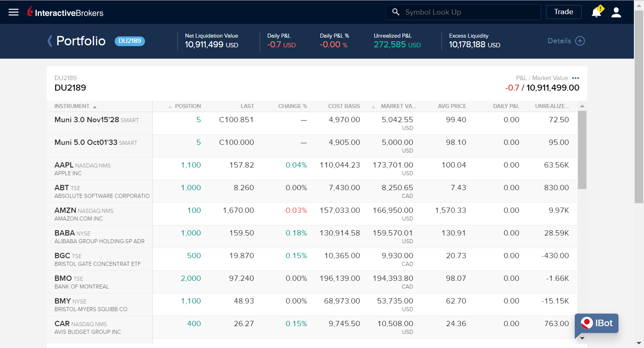Open the BMO Bank of Montreal instrument
Viewport: 644px width, 348px height.
tap(63, 278)
